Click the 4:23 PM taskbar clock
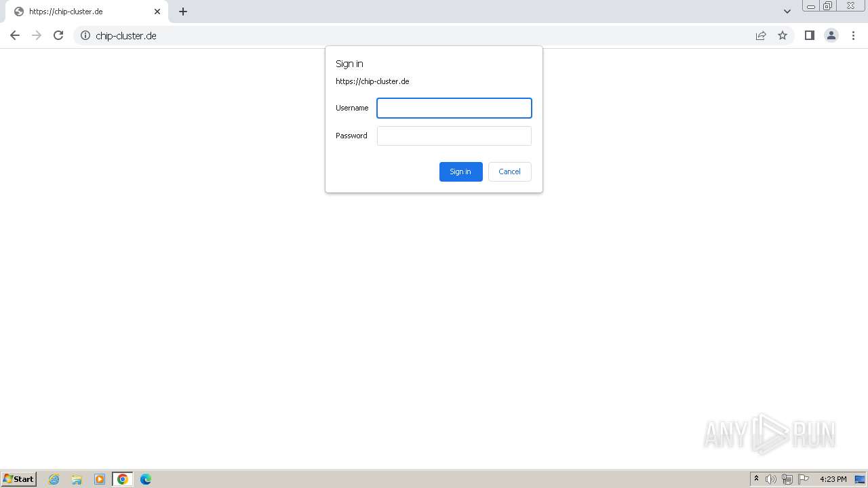Image resolution: width=868 pixels, height=488 pixels. point(833,479)
